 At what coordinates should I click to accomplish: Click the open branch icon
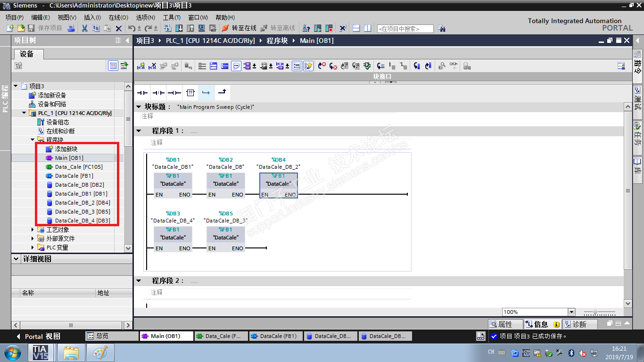click(206, 92)
